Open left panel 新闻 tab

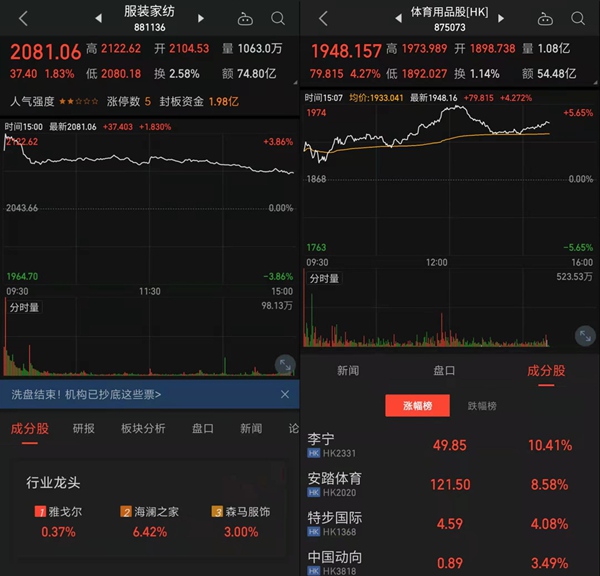pyautogui.click(x=251, y=429)
